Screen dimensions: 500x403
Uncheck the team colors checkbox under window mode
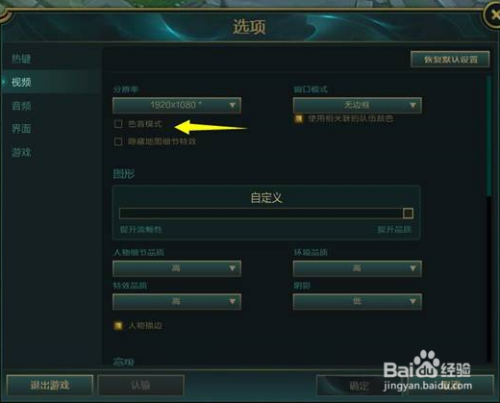pos(299,119)
